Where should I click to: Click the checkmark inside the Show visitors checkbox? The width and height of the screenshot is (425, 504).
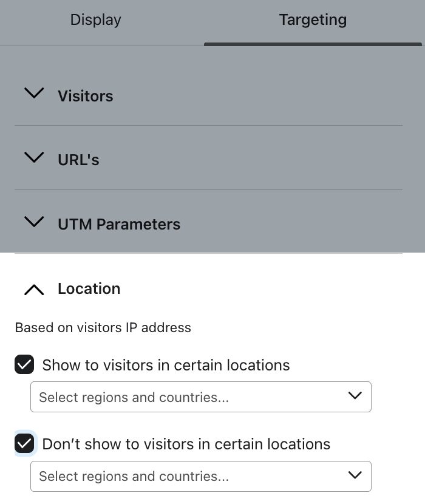point(25,365)
